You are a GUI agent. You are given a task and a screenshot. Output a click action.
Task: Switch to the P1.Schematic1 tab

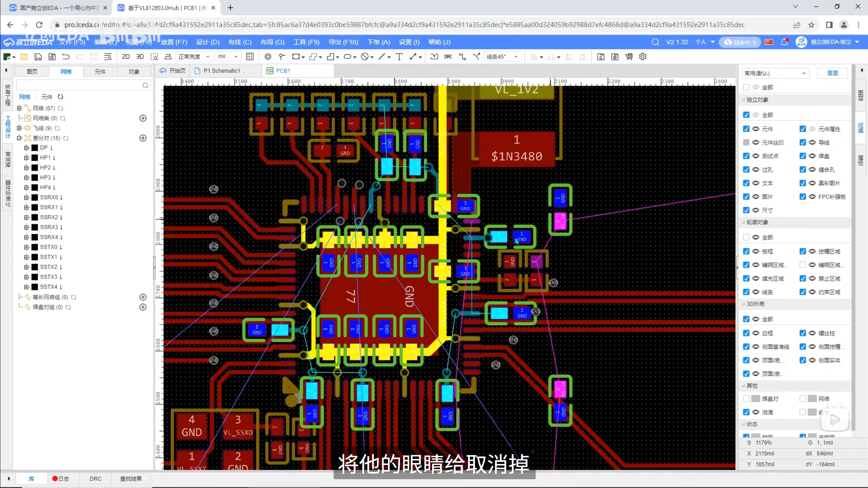pyautogui.click(x=221, y=70)
